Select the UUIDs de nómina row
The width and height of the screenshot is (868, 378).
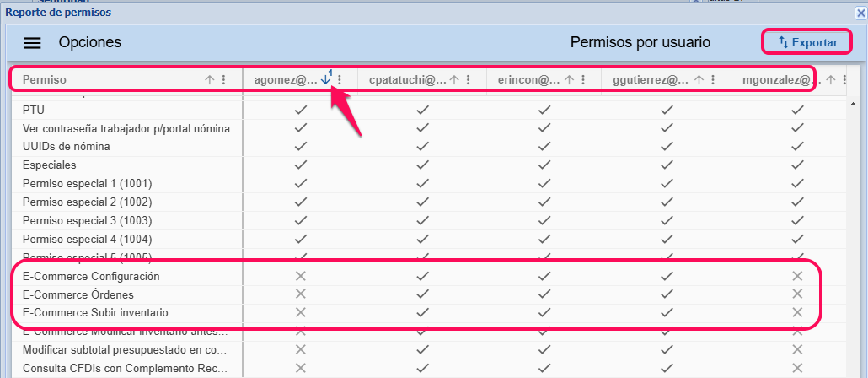(67, 147)
